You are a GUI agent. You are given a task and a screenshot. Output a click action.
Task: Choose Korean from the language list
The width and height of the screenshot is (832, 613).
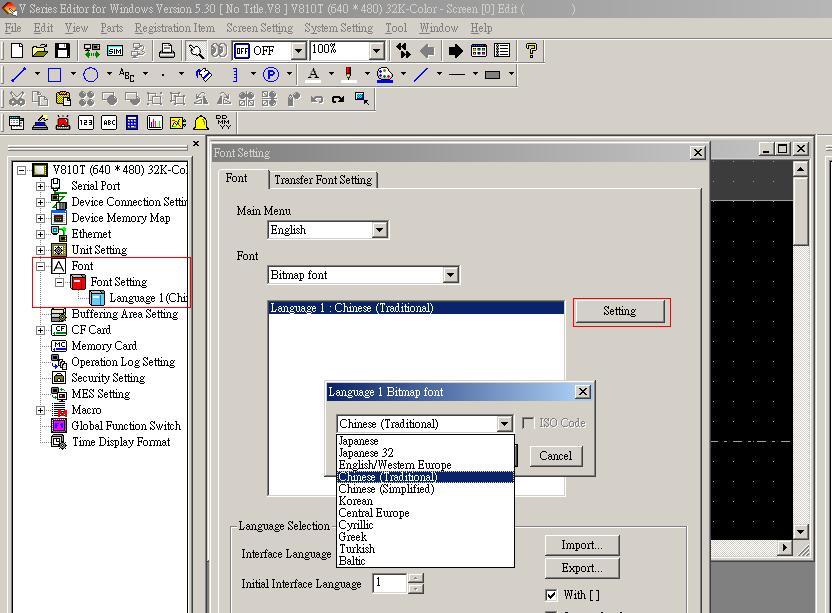(x=355, y=501)
